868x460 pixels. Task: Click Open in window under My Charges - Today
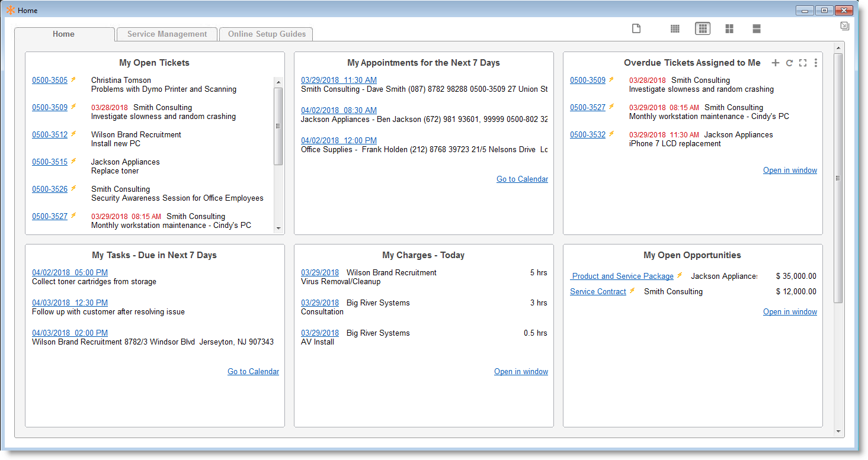tap(521, 372)
